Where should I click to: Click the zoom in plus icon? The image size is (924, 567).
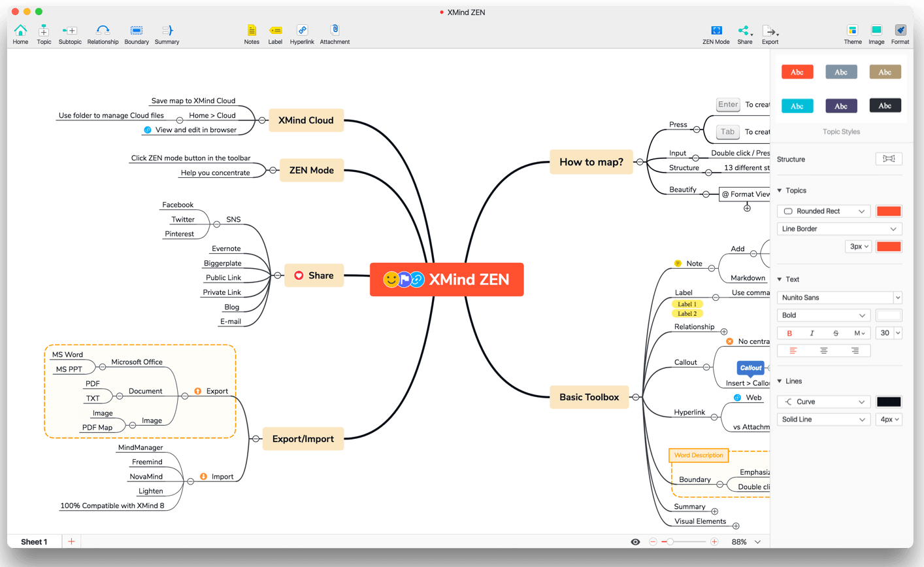714,542
